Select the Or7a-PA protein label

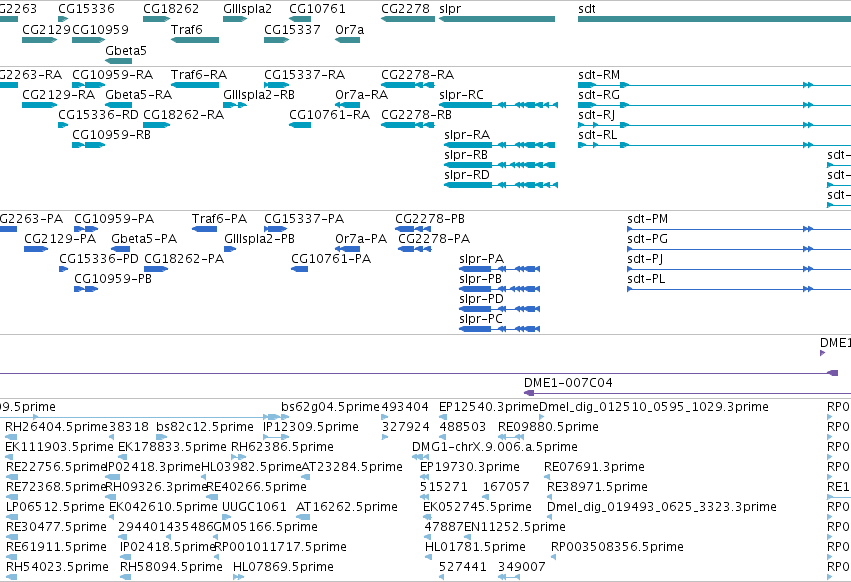(x=361, y=239)
